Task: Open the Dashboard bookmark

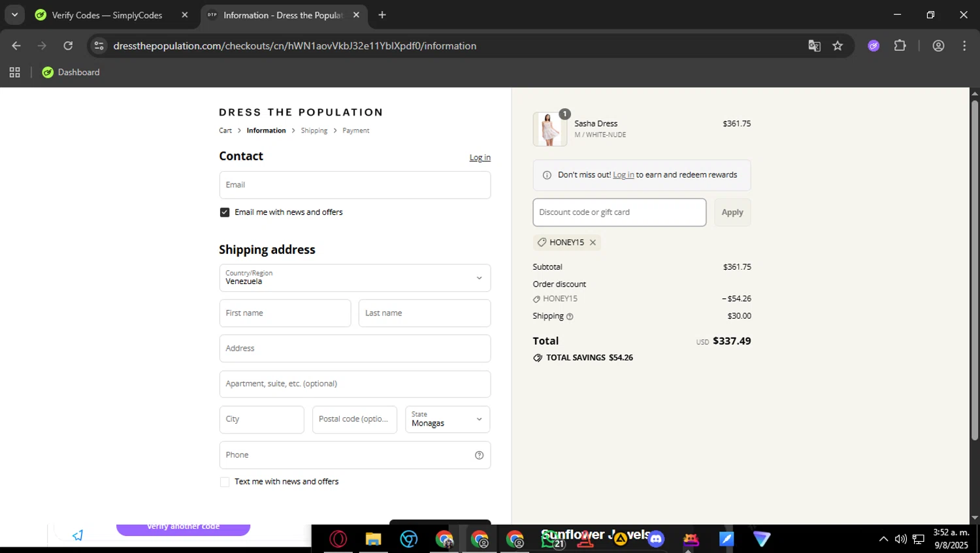Action: pyautogui.click(x=71, y=72)
